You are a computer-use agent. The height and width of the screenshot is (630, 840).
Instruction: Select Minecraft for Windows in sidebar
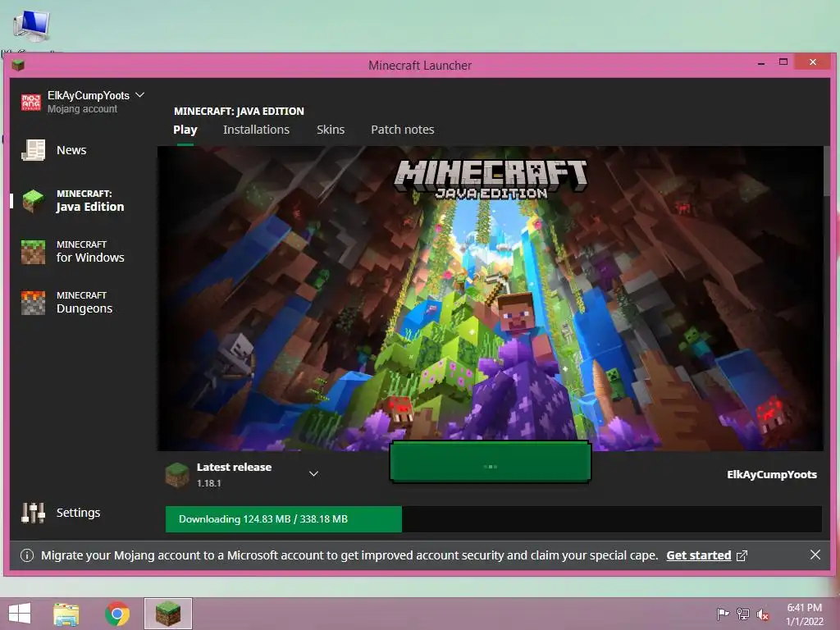coord(73,251)
